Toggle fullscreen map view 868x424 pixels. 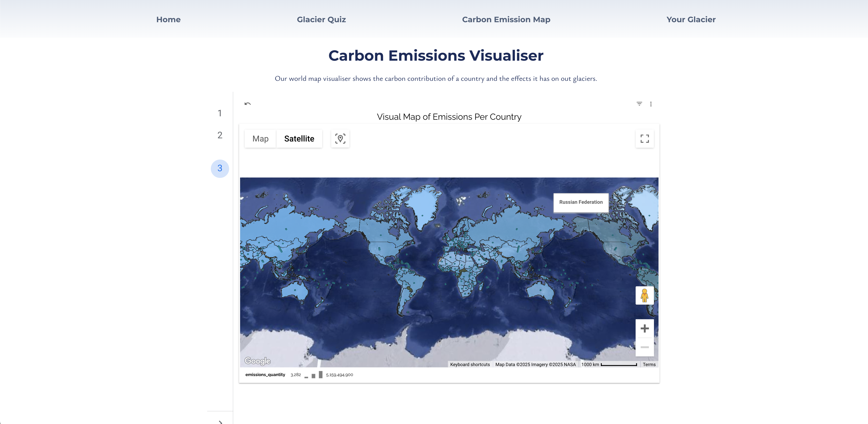tap(644, 139)
